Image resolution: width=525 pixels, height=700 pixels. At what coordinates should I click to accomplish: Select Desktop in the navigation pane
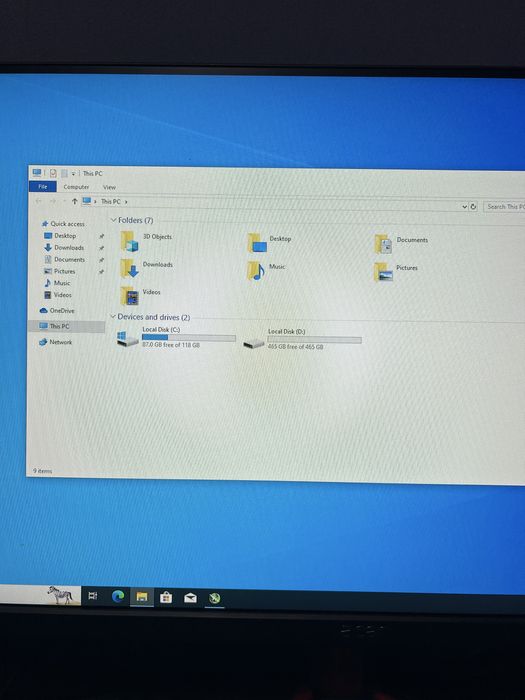tap(65, 235)
